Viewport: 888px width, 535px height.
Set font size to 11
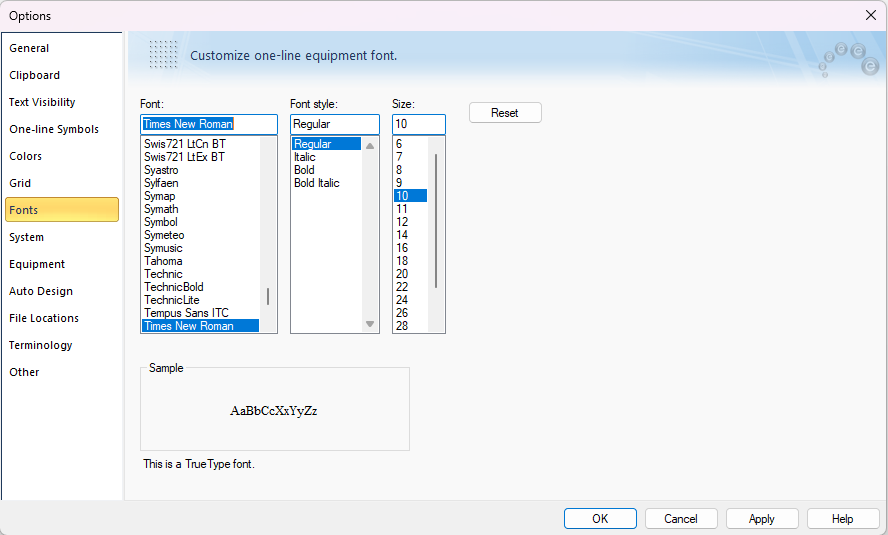point(411,209)
